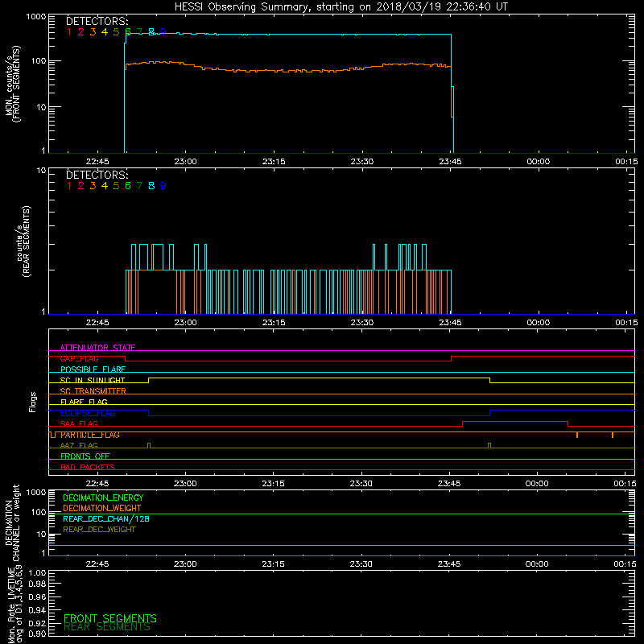This screenshot has height=644, width=644.
Task: Click the MON. counts/s (FRONT SEGMENTS) axis title
Action: click(12, 85)
